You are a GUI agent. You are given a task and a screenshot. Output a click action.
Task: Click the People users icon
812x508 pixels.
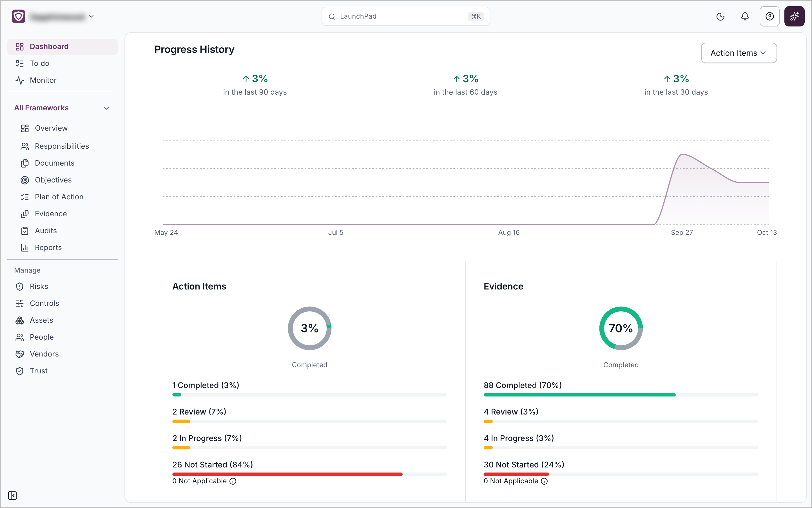coord(20,337)
